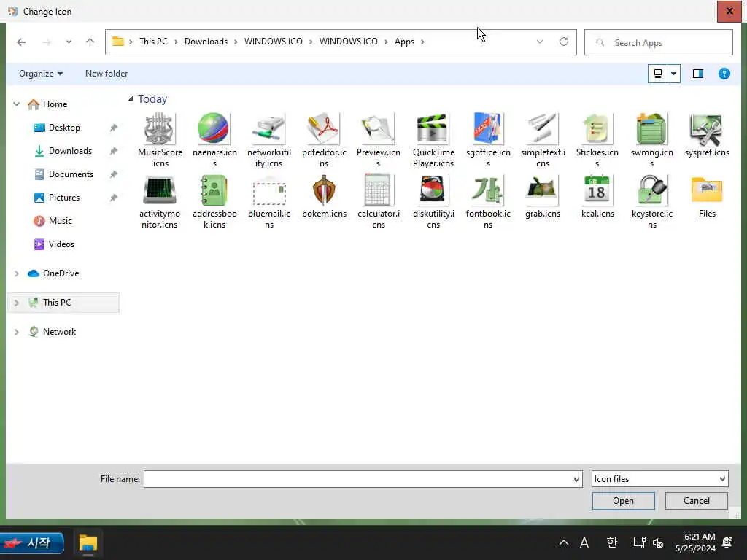Click the Open button
The height and width of the screenshot is (560, 747).
tap(623, 501)
